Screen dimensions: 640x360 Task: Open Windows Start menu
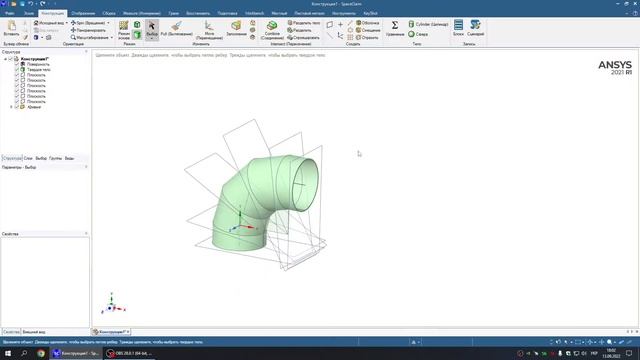coord(8,353)
